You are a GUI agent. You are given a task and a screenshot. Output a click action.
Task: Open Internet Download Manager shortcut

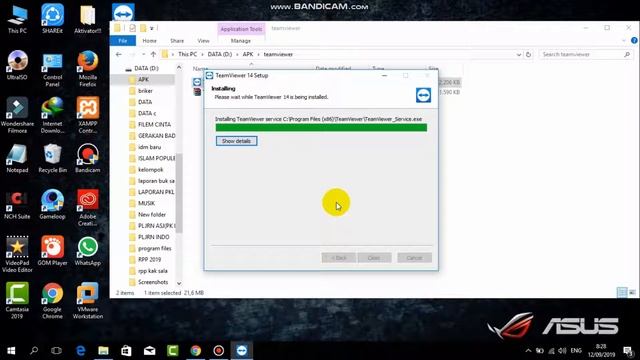[x=52, y=115]
